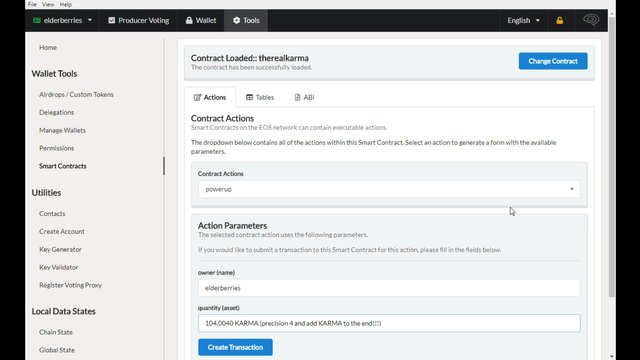
Task: Select Smart Contracts in sidebar
Action: (63, 166)
